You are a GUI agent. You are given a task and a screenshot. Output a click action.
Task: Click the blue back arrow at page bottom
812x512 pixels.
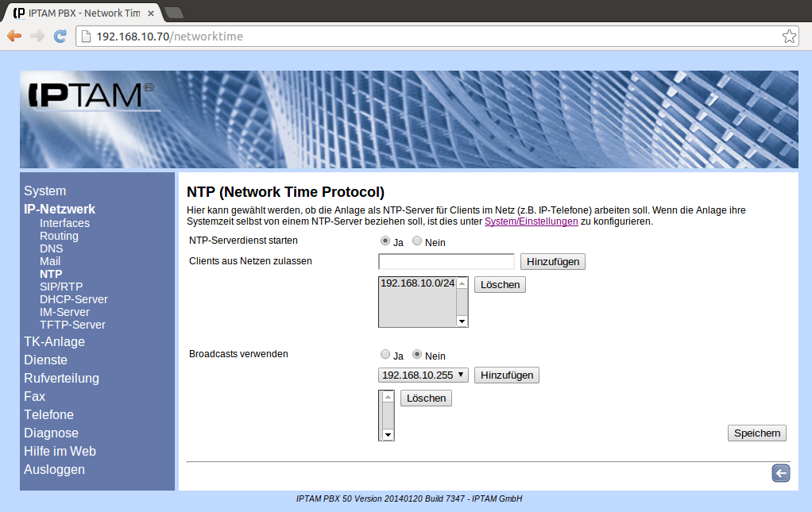pos(780,473)
